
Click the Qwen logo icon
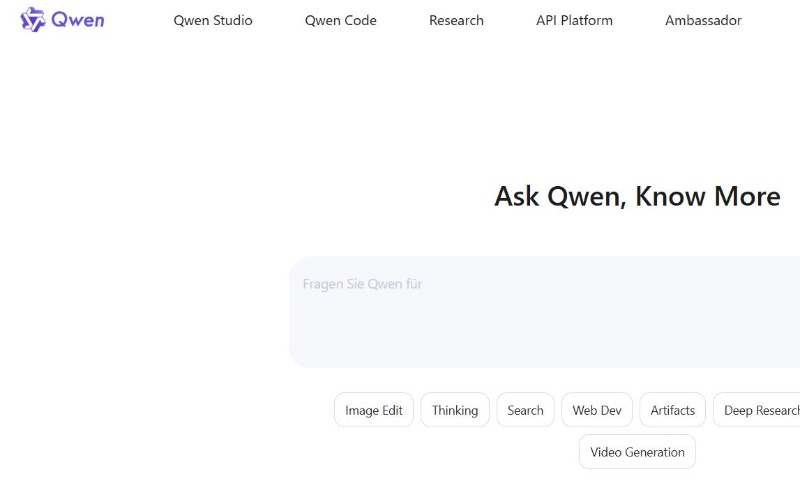[33, 20]
